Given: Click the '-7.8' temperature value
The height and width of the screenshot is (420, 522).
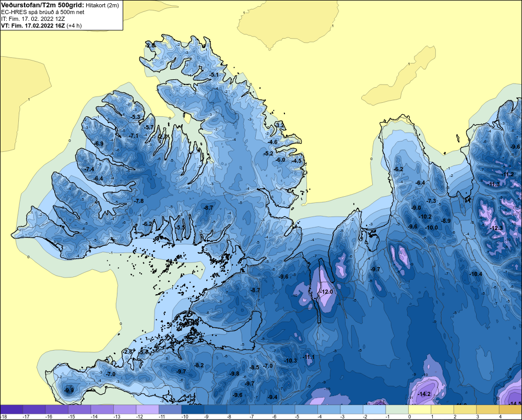Looking at the screenshot, I should [139, 201].
